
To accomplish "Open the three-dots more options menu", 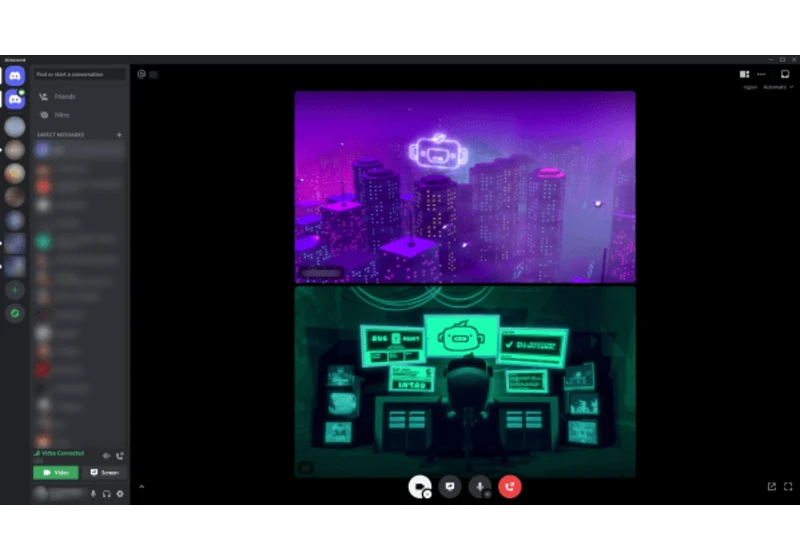I will click(x=761, y=74).
